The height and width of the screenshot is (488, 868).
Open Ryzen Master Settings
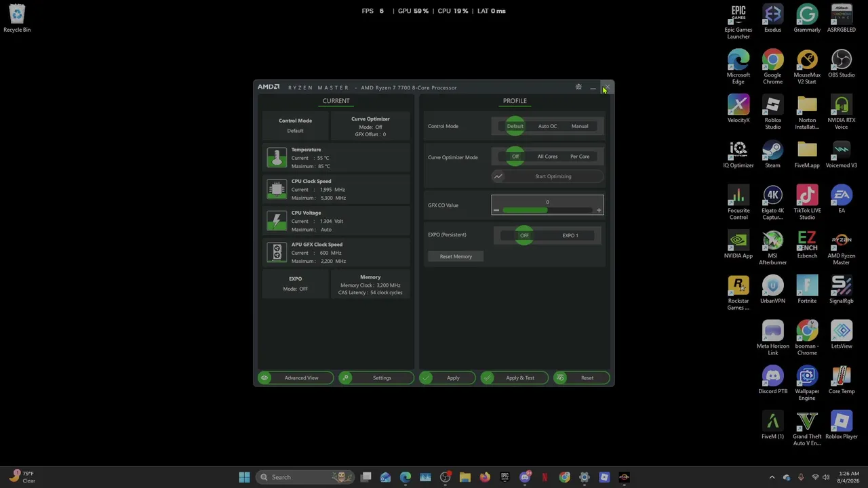tap(376, 378)
